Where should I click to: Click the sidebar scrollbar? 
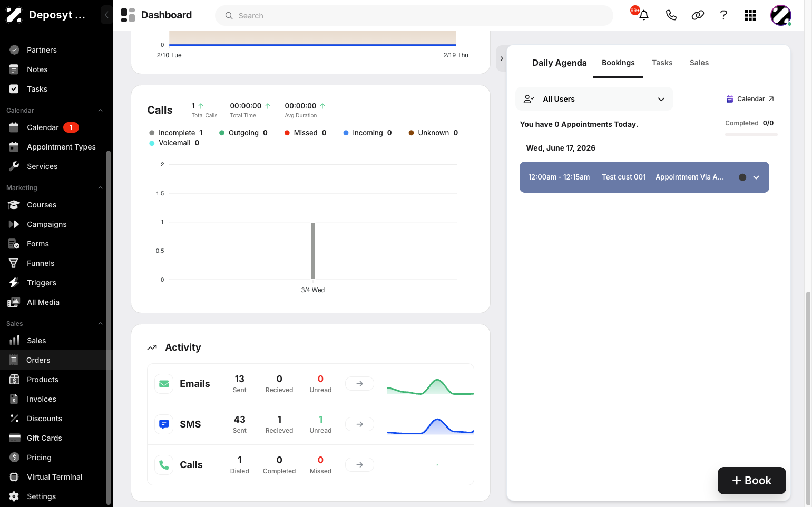pos(109,326)
